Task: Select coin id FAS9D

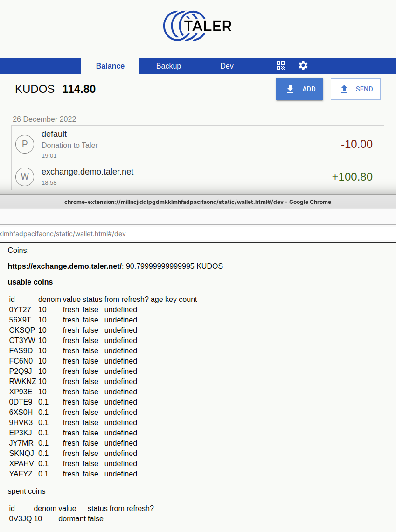Action: coord(21,351)
